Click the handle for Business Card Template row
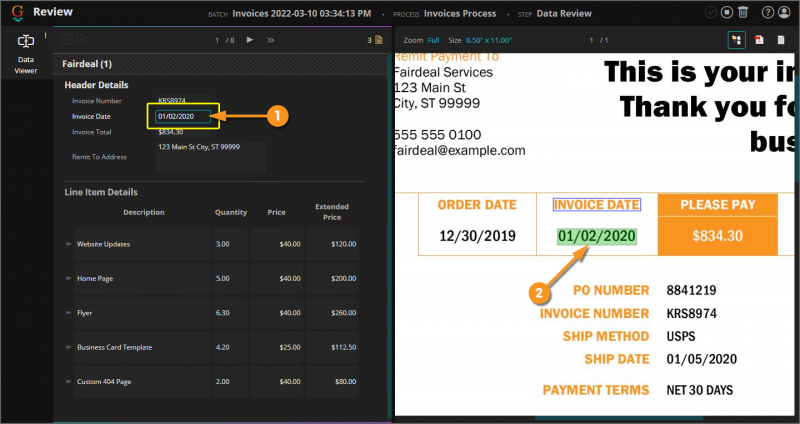 click(68, 347)
